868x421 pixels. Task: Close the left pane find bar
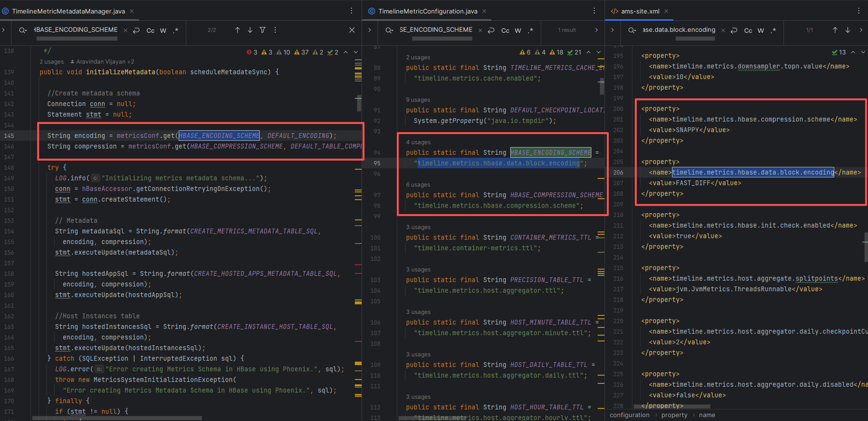[x=352, y=30]
